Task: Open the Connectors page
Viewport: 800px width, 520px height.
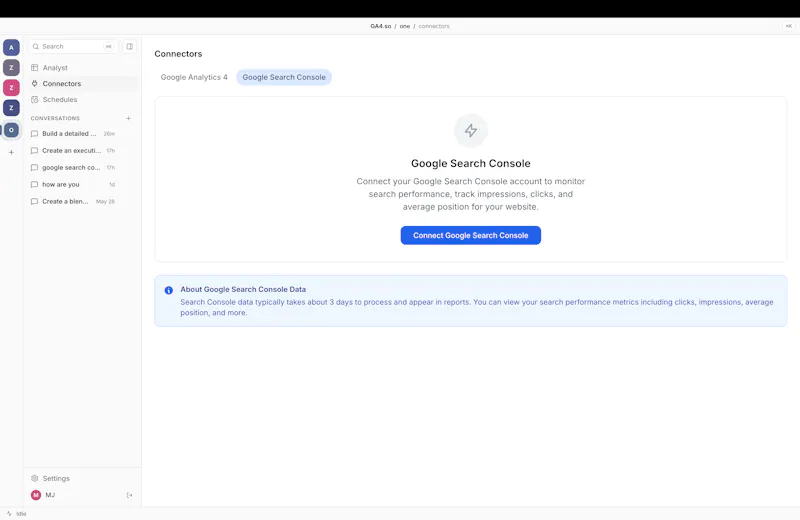Action: coord(83,84)
